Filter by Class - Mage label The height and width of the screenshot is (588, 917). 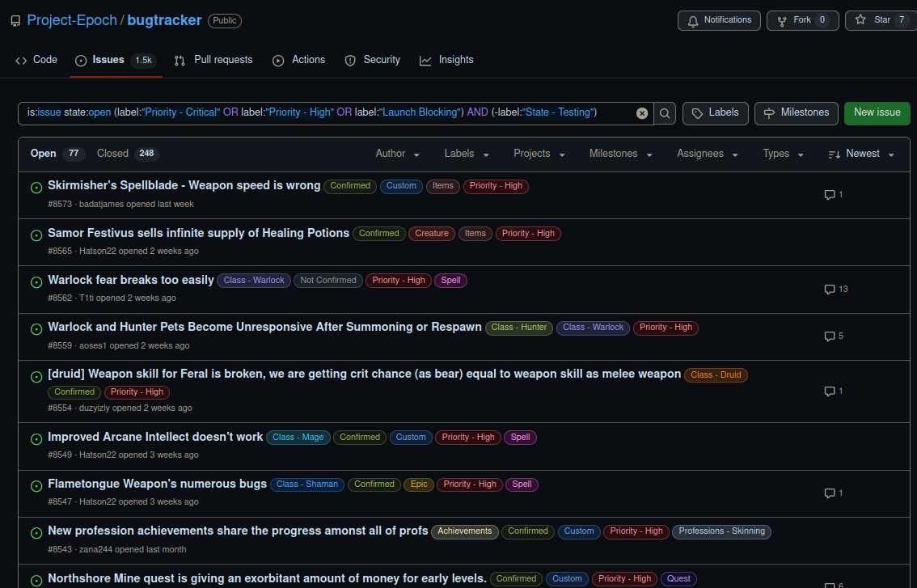click(x=298, y=438)
